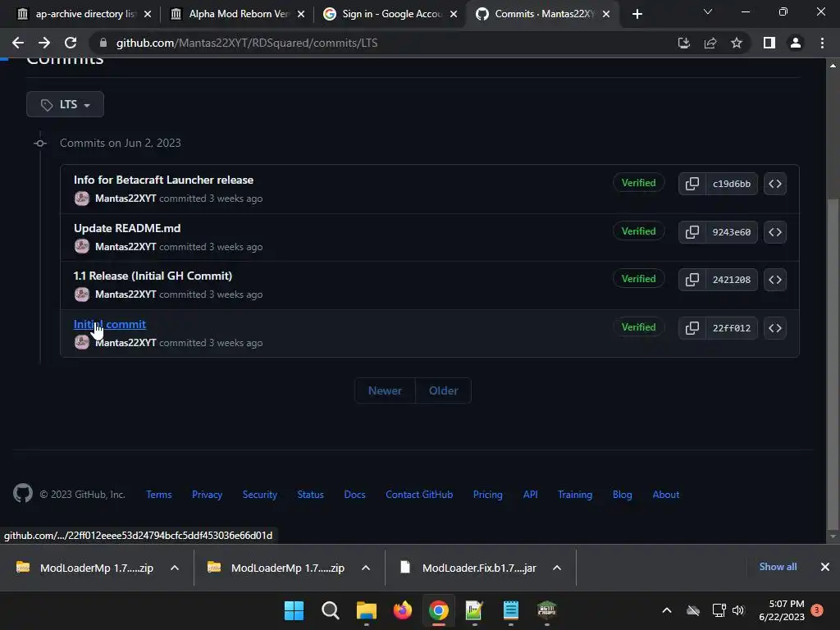
Task: Open '1.1 Release (Initial GH Commit)' commit
Action: (153, 276)
